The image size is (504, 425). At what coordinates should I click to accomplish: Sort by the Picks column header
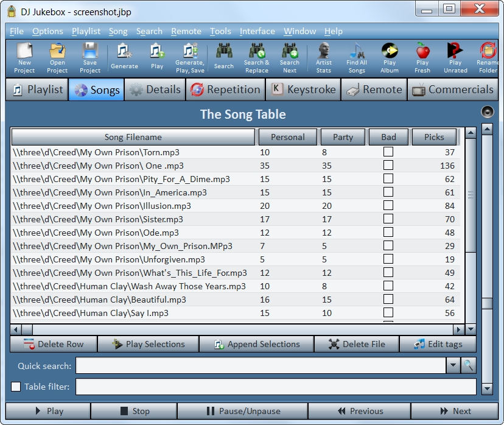(434, 137)
